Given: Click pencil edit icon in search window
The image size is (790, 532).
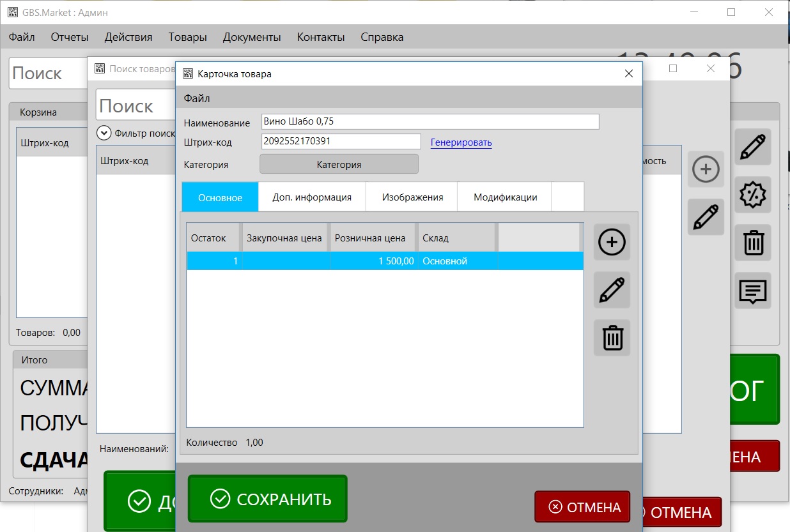Looking at the screenshot, I should click(x=706, y=217).
